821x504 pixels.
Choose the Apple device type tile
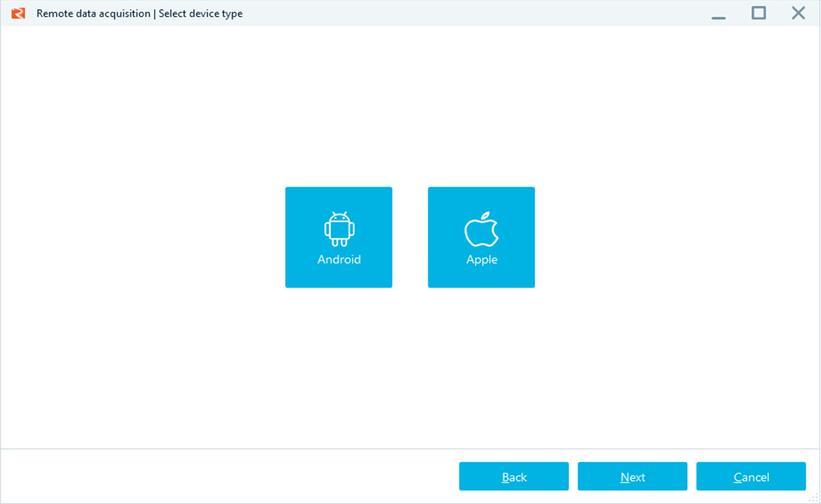(482, 237)
